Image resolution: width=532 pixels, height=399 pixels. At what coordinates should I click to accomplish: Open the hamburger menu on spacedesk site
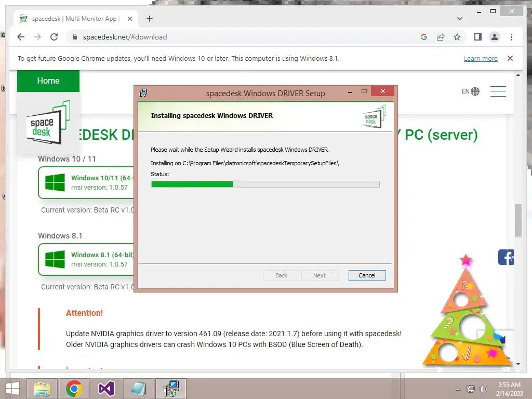498,91
